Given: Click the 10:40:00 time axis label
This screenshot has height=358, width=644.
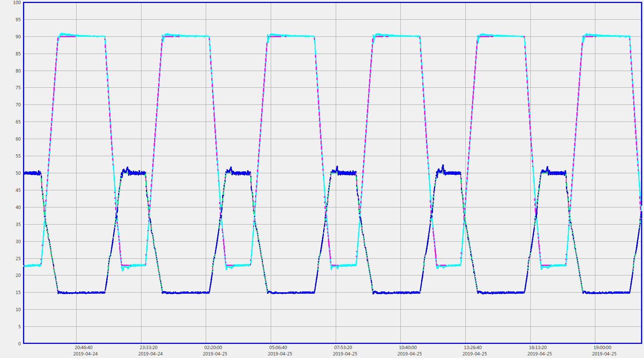Looking at the screenshot, I should [x=408, y=348].
